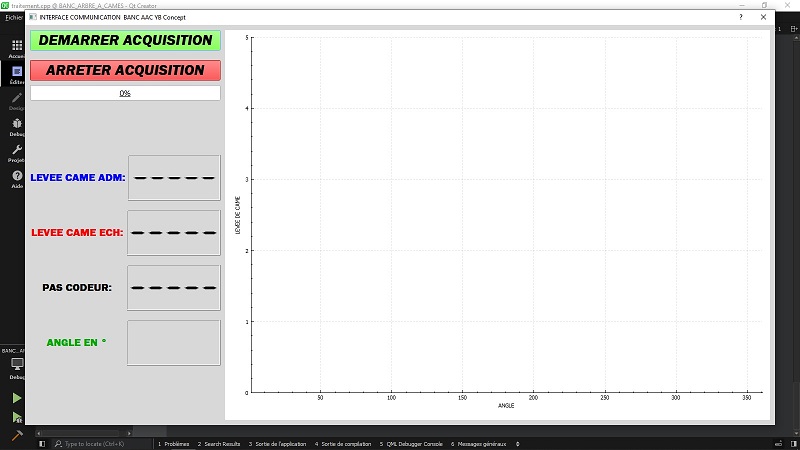
Task: Click the dialog's question mark help button
Action: [x=741, y=17]
